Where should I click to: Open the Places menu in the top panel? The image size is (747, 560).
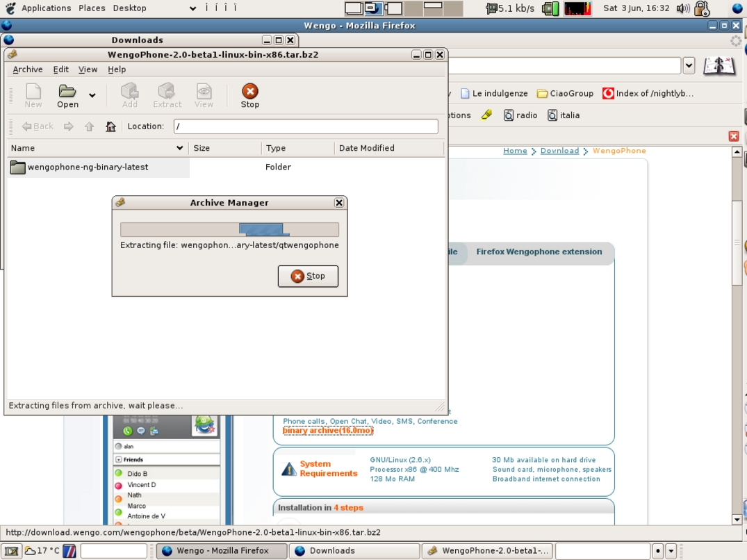pyautogui.click(x=92, y=8)
